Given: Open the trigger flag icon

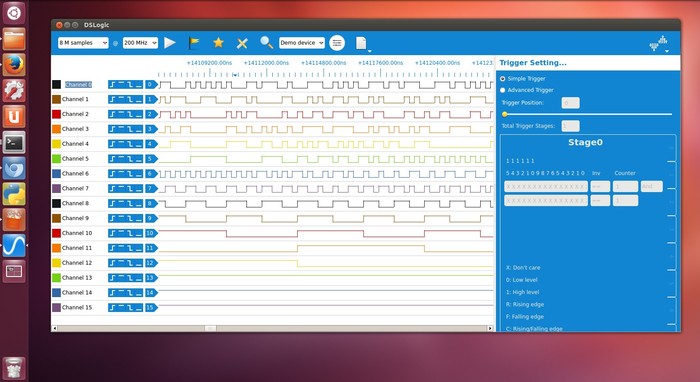Looking at the screenshot, I should click(194, 43).
